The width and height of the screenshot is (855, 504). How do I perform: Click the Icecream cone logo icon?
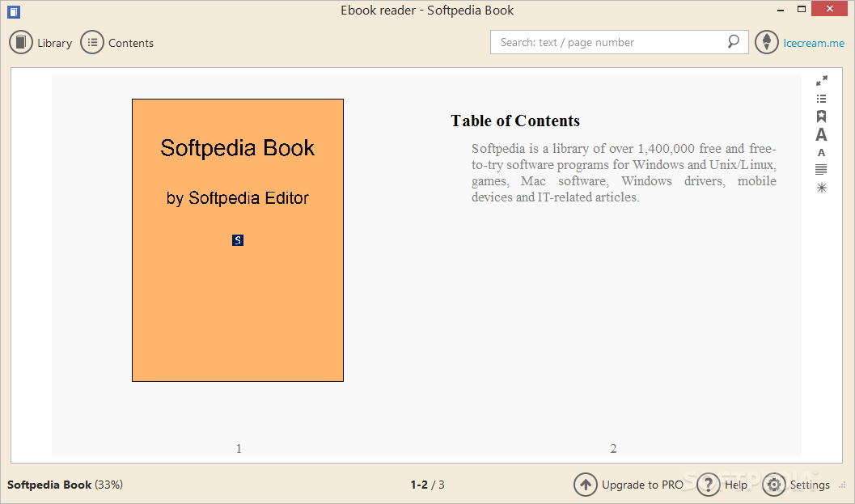pyautogui.click(x=767, y=42)
